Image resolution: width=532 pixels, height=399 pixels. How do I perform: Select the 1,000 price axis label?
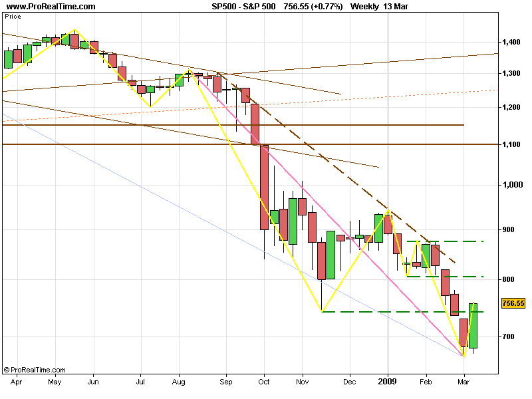coord(513,185)
